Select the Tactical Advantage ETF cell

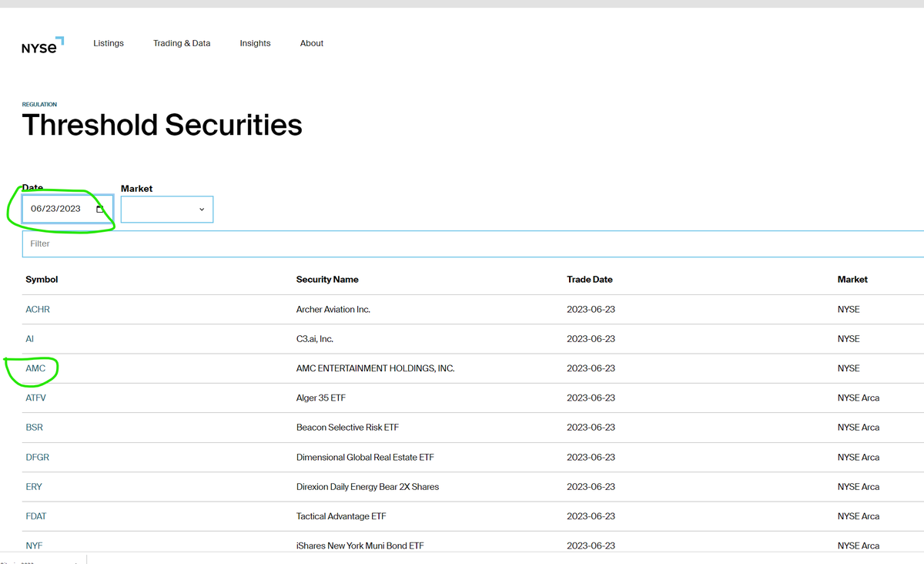pos(341,516)
